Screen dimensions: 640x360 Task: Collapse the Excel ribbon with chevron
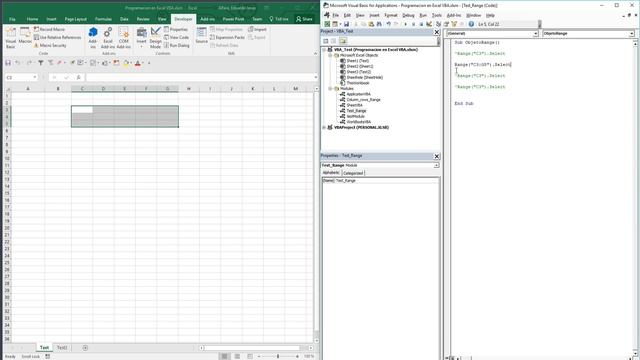(x=315, y=53)
